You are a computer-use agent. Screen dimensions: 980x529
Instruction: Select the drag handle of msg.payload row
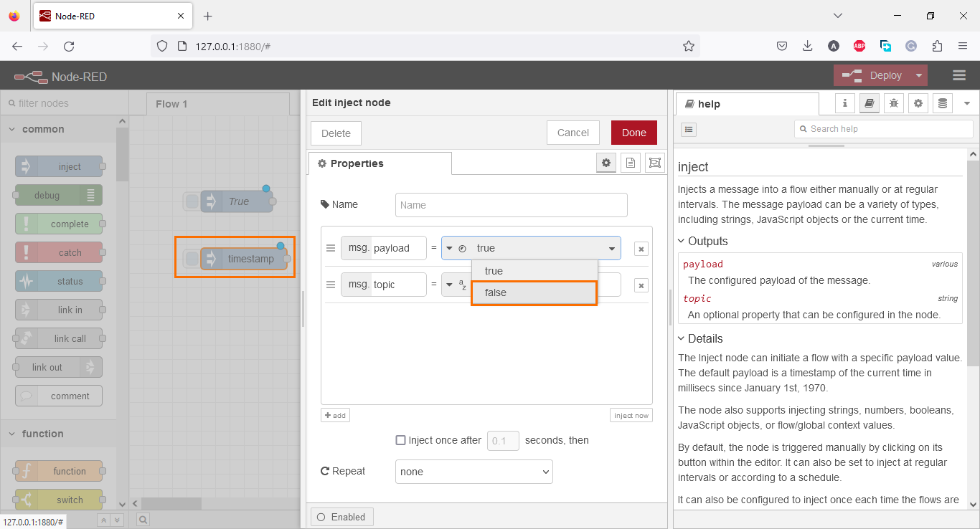331,248
